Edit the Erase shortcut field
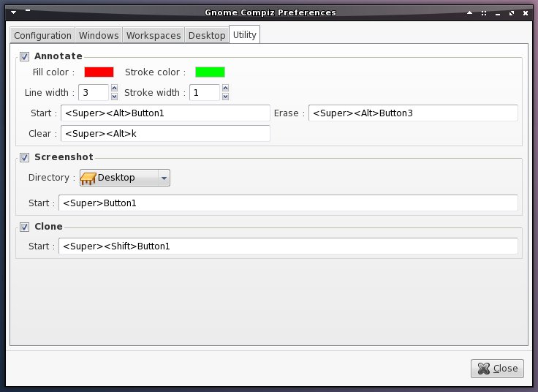Viewport: 538px width, 392px height. coord(413,113)
